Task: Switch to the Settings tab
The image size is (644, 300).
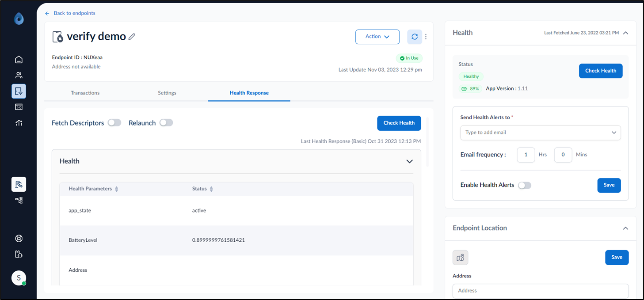Action: pos(167,93)
